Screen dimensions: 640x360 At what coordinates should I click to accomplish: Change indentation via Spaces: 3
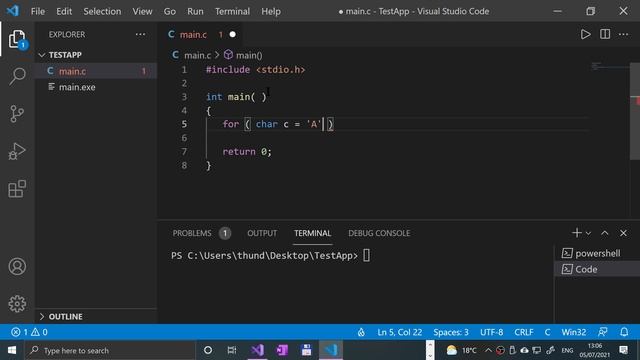pyautogui.click(x=451, y=332)
